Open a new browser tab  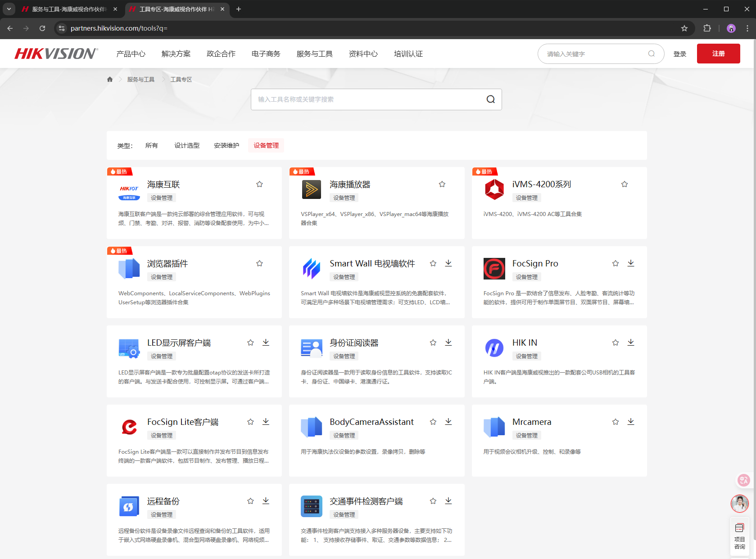(239, 9)
